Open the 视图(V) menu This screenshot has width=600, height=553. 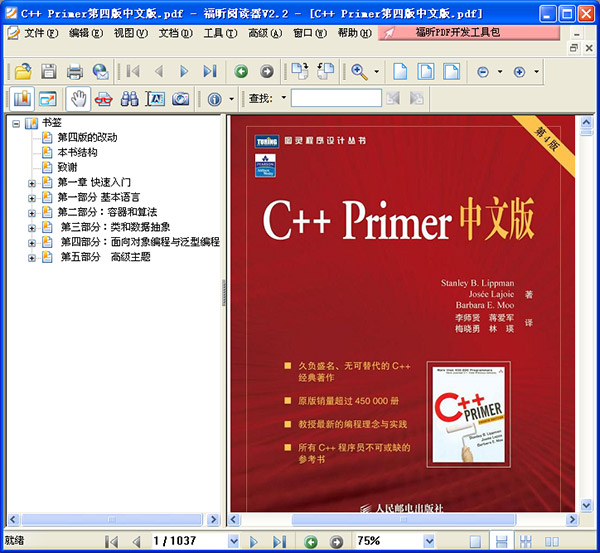131,33
